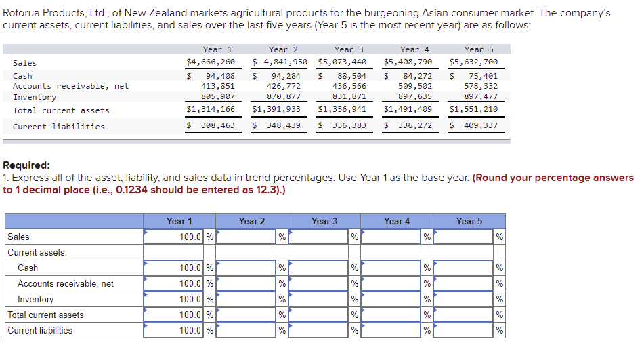Click Year 3 cash value 88,504
This screenshot has height=343, width=644.
pos(351,76)
